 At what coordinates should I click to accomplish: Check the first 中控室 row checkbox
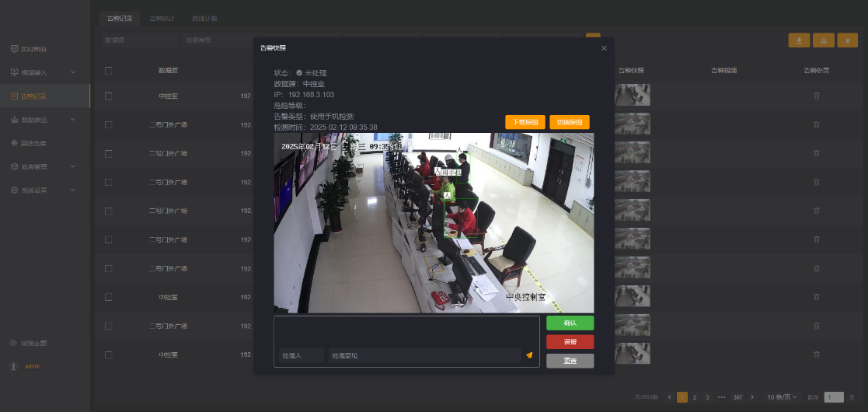[109, 96]
